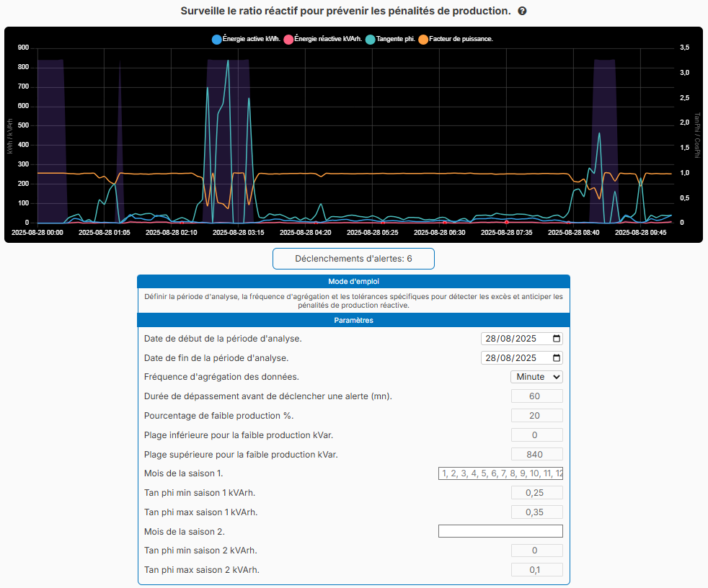Open calendar picker for start date
Viewport: 708px width, 588px height.
click(x=557, y=339)
